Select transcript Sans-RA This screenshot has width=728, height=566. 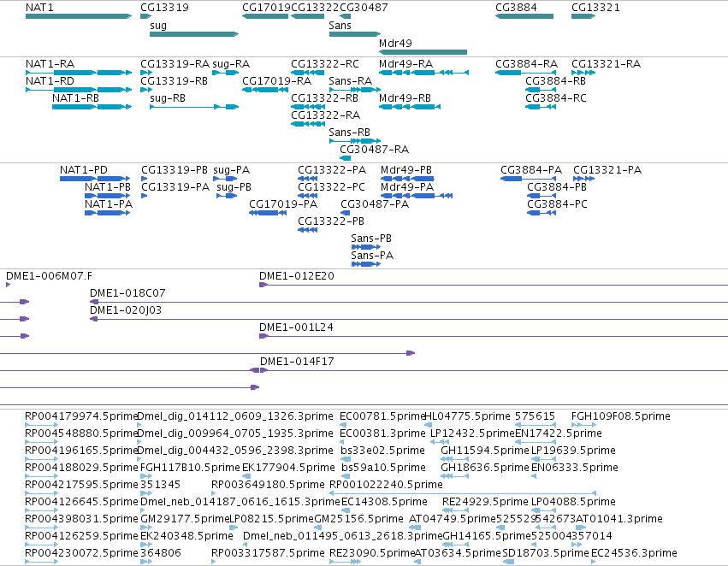pyautogui.click(x=351, y=81)
